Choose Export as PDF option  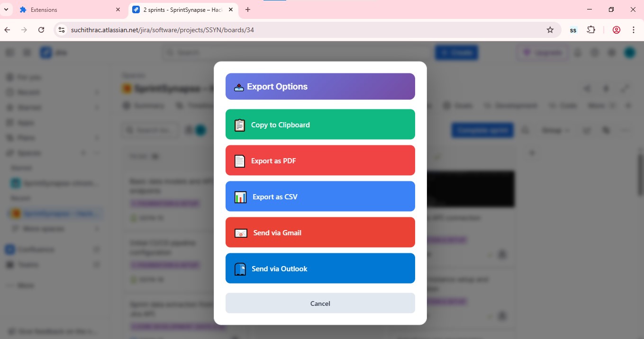320,161
